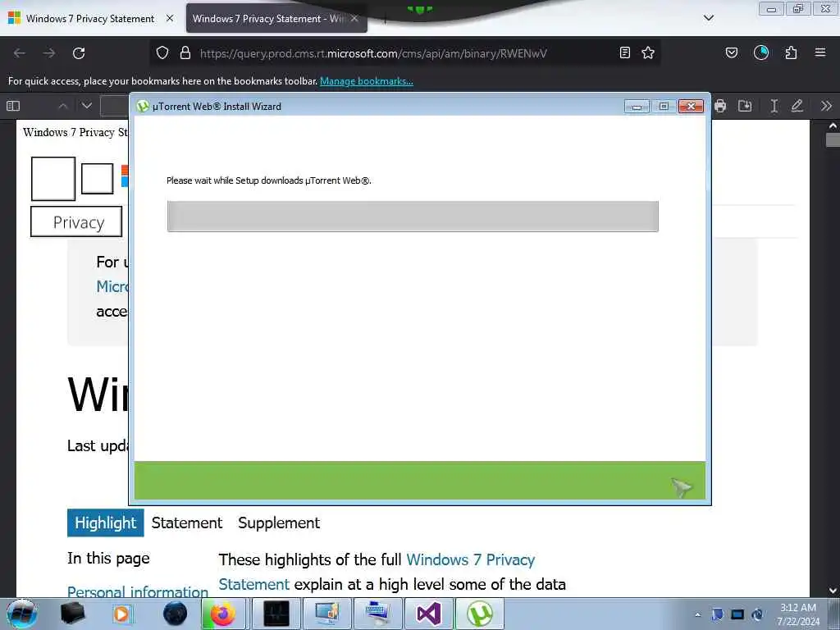The image size is (840, 630).
Task: Go back in Firefox history
Action: click(20, 53)
